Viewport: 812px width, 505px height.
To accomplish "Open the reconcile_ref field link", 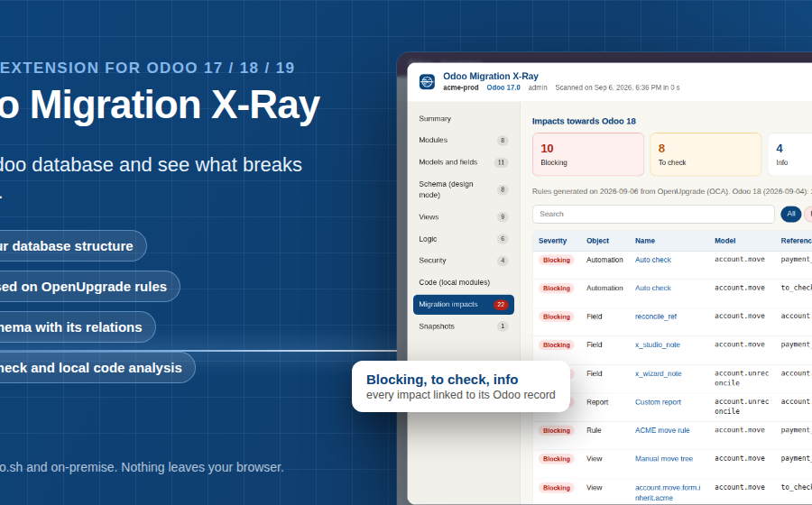I will tap(656, 317).
